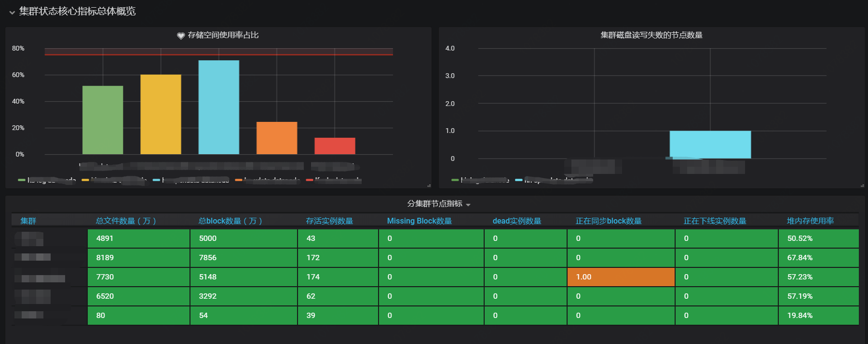The width and height of the screenshot is (868, 344).
Task: Toggle green legend swatch in disk failure panel
Action: pyautogui.click(x=455, y=180)
